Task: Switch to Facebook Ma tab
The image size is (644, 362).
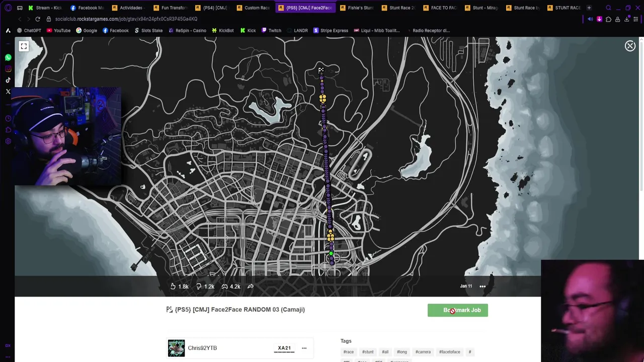Action: [x=87, y=8]
